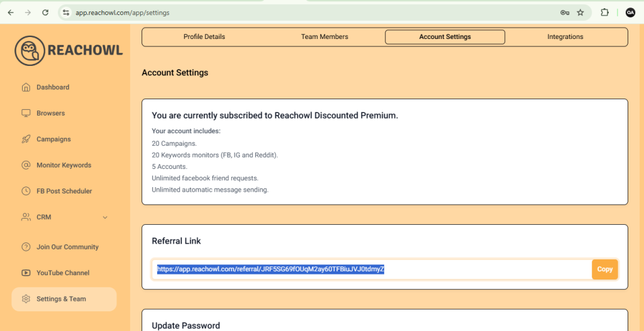Select the Account Settings tab
The image size is (644, 331).
click(445, 37)
